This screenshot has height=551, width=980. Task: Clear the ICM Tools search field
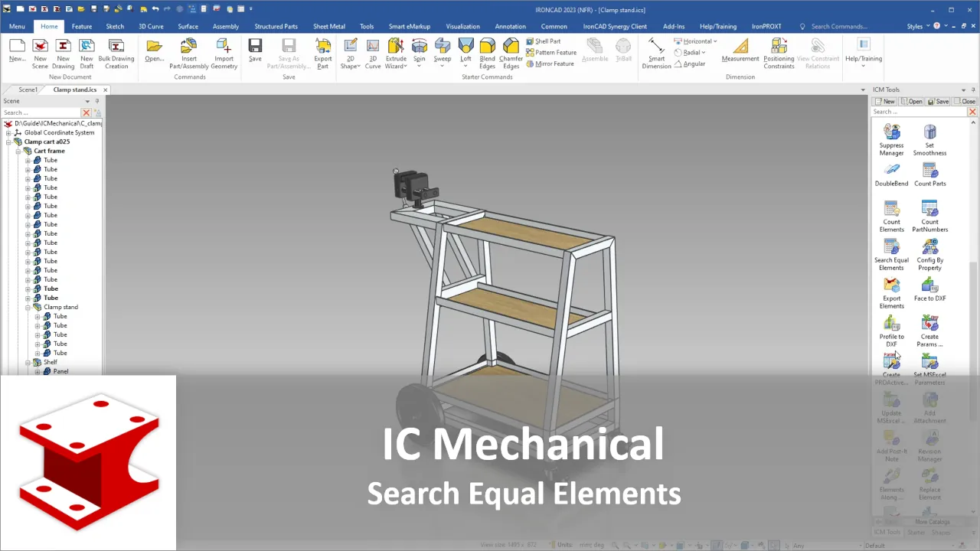(972, 112)
